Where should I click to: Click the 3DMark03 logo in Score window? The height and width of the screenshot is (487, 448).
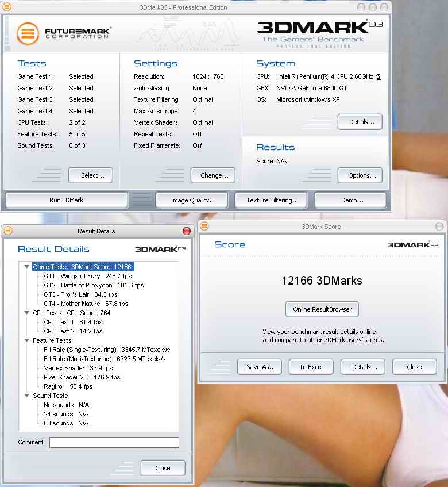pyautogui.click(x=413, y=245)
